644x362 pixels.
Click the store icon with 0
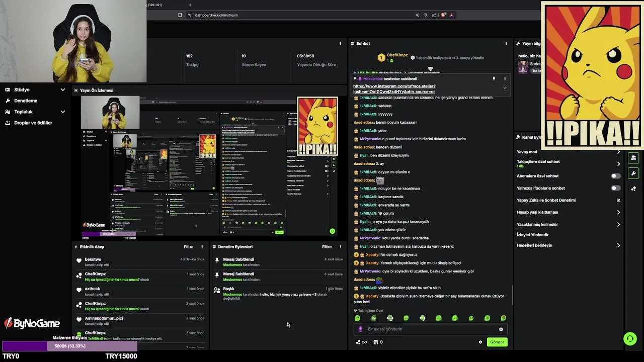377,342
